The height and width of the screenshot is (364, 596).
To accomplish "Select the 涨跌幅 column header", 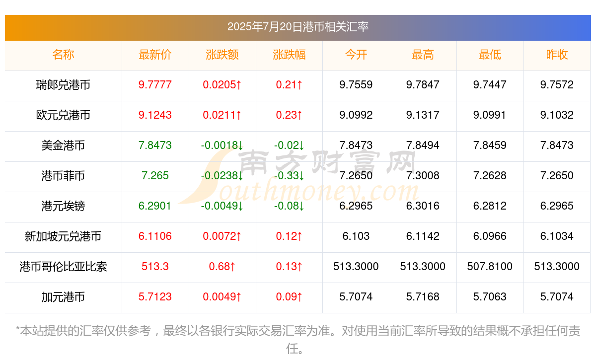I will click(x=289, y=55).
